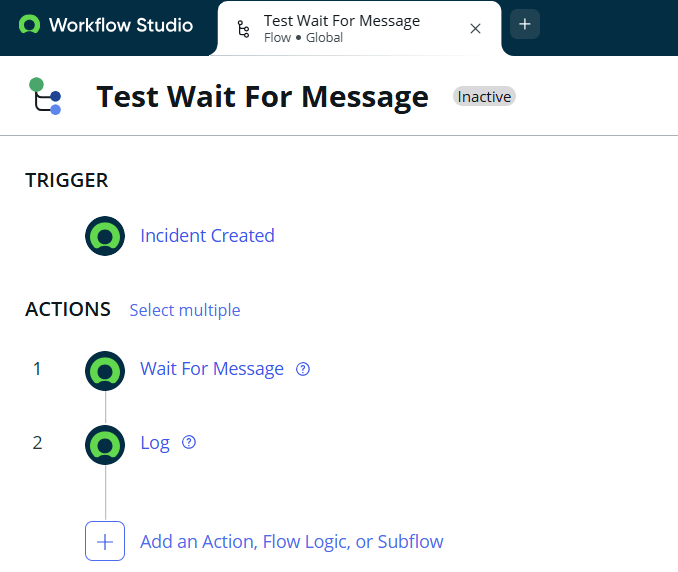Click the Log action icon
Screen dimensions: 678x572
coord(105,443)
